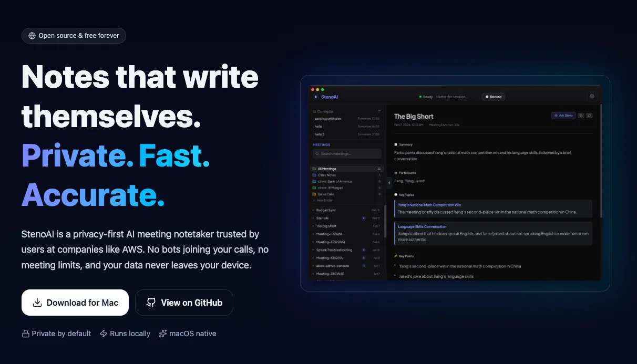Click the badge next to StenoAI meeting row
This screenshot has width=637, height=364.
click(x=364, y=218)
